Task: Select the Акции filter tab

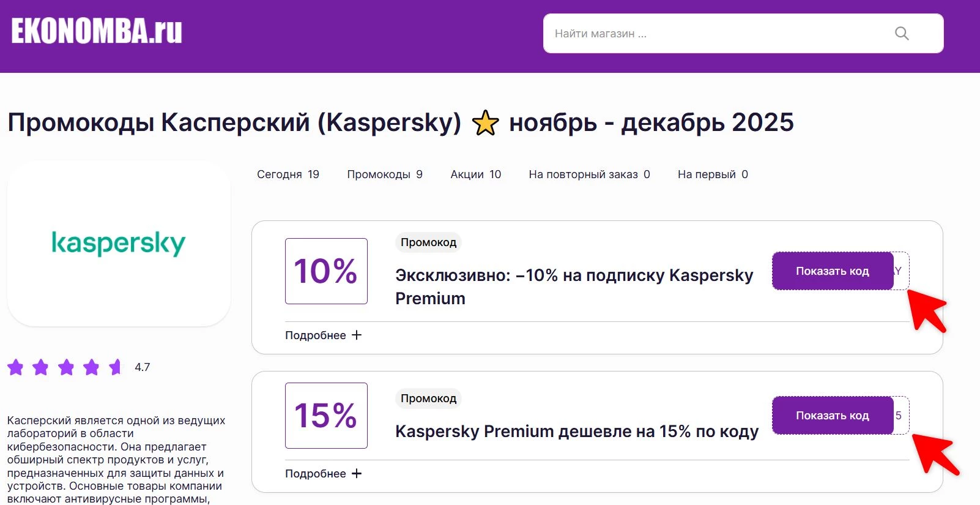Action: 475,174
